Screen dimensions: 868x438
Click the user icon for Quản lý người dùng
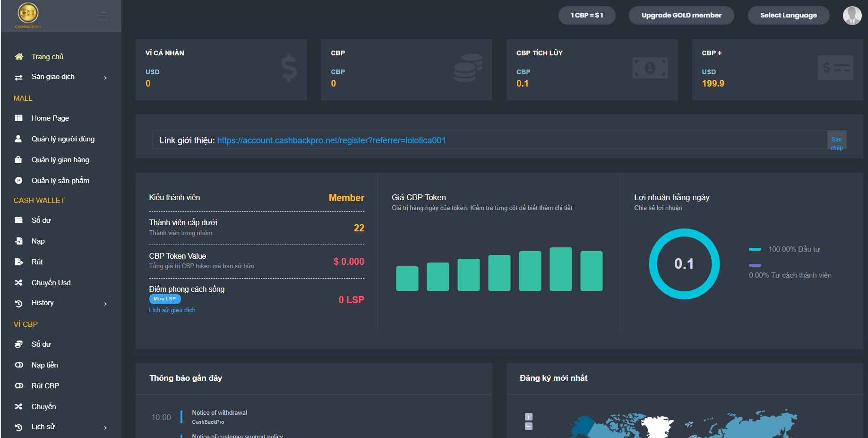(x=18, y=139)
